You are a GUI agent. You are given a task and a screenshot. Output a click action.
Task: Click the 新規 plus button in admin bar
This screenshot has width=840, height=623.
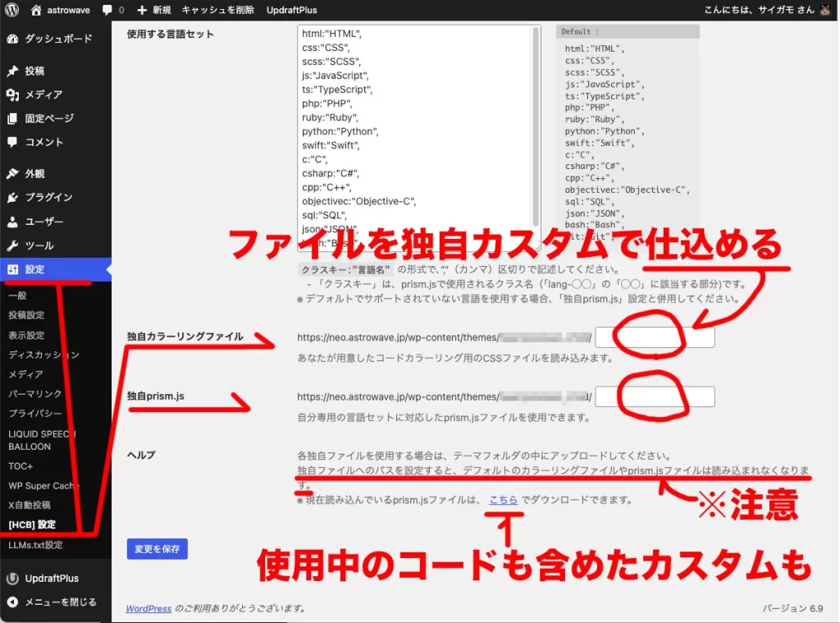coord(153,10)
